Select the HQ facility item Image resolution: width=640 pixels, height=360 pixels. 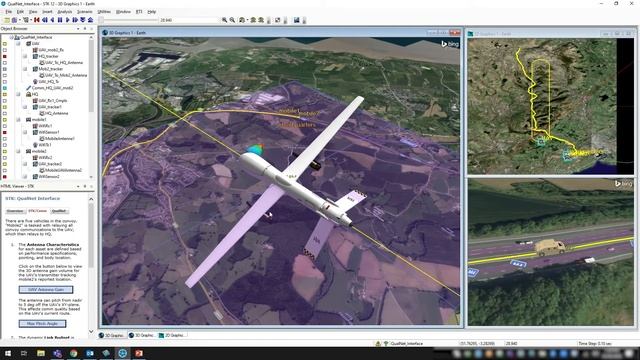(32, 94)
